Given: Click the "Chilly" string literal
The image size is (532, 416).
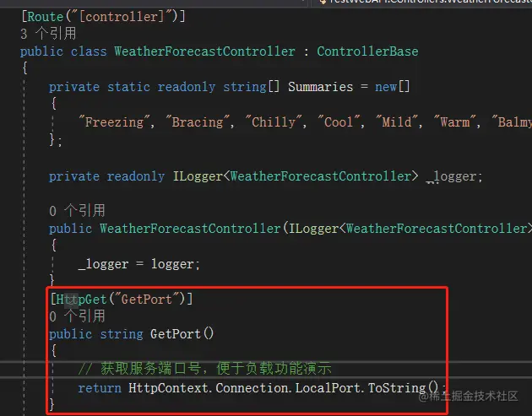Looking at the screenshot, I should tap(274, 122).
